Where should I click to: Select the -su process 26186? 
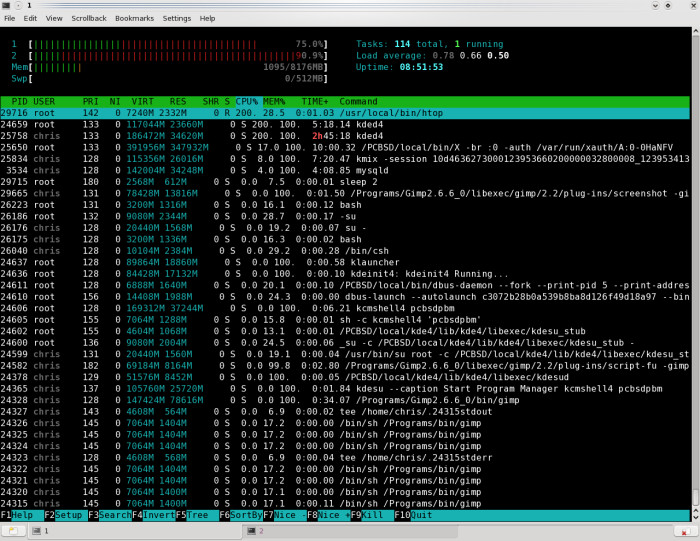tap(345, 216)
